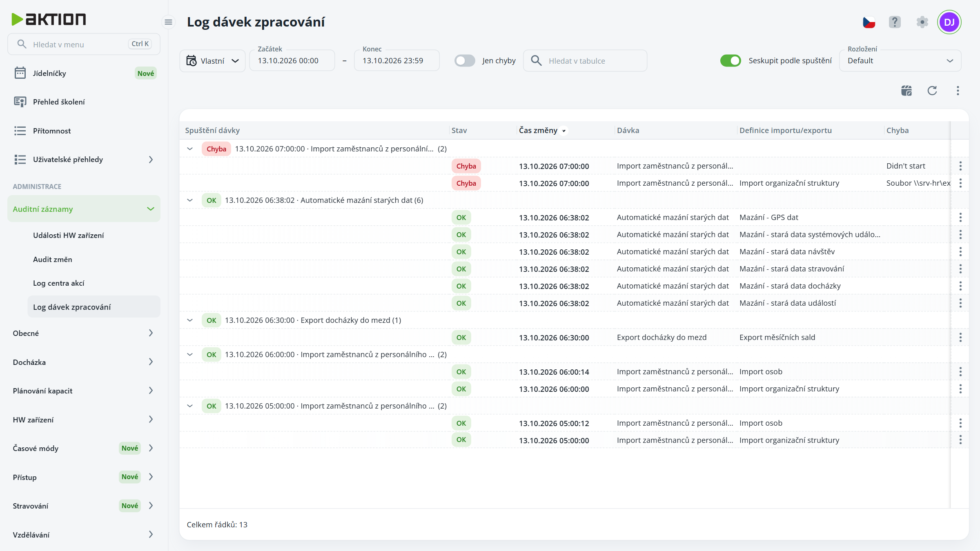The width and height of the screenshot is (980, 551).
Task: Refresh the table with the reload icon
Action: (932, 91)
